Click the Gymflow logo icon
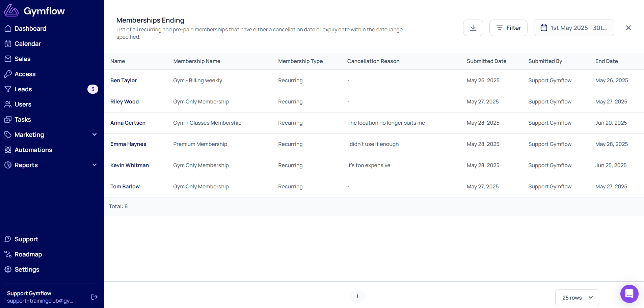 11,11
